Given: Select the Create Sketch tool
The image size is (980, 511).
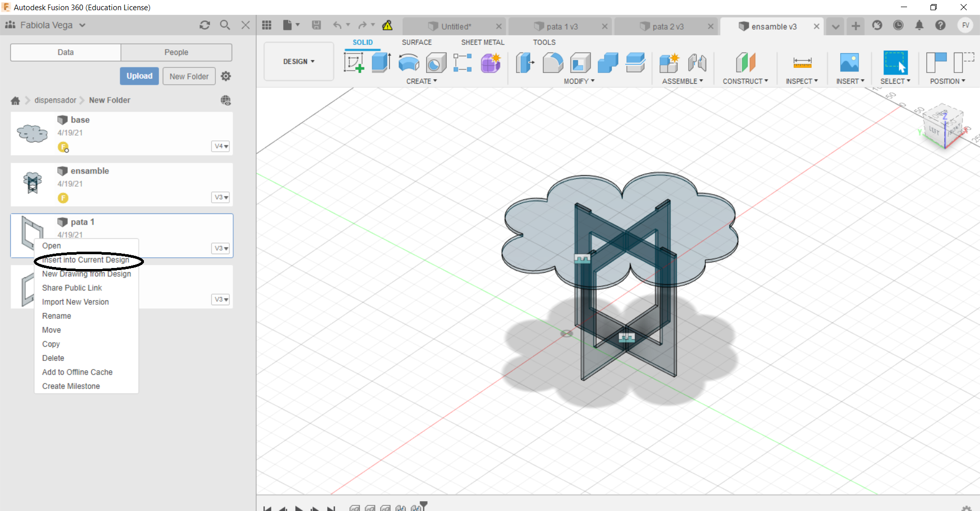Looking at the screenshot, I should pyautogui.click(x=354, y=63).
